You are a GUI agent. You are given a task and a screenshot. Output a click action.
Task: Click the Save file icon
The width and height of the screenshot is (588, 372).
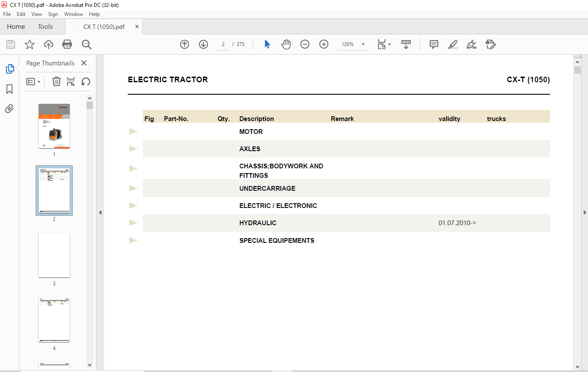pyautogui.click(x=11, y=44)
